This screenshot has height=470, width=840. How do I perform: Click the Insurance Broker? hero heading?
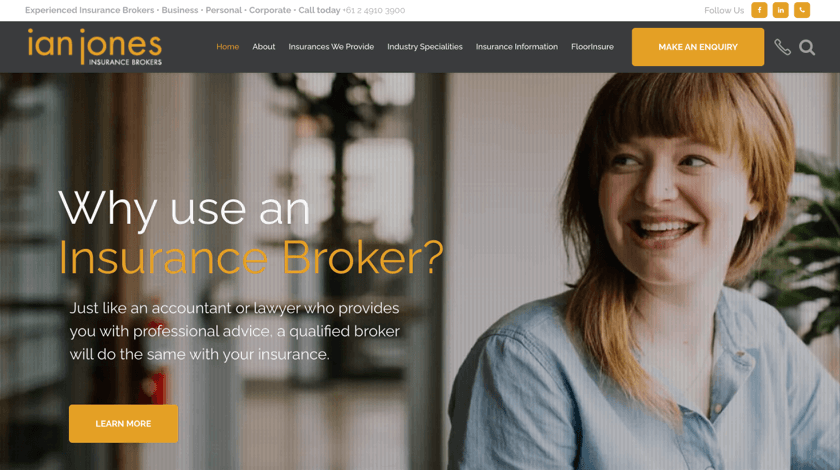coord(251,258)
